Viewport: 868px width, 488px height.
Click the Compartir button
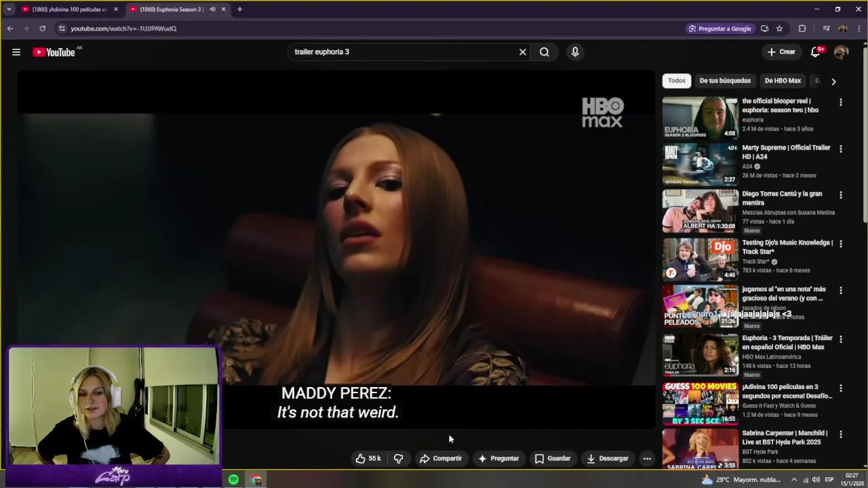440,459
